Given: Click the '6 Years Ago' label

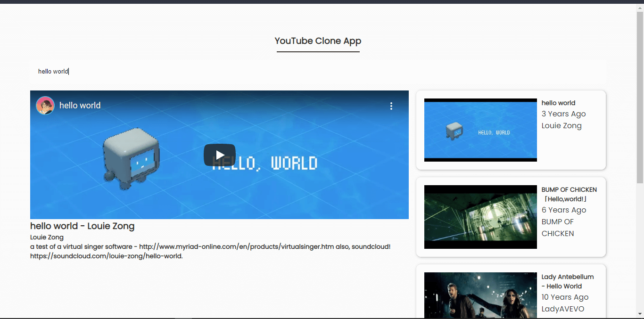Looking at the screenshot, I should coord(564,210).
